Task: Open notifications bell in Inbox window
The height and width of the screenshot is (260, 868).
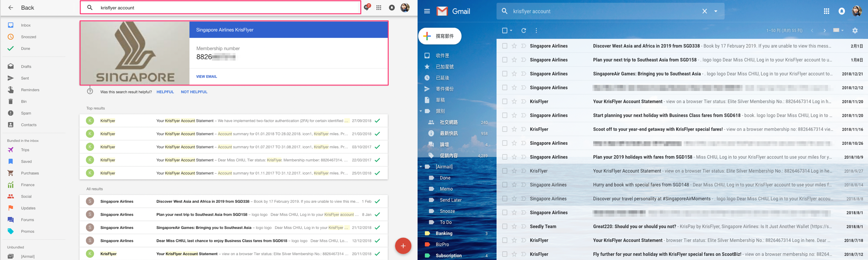Action: [392, 8]
